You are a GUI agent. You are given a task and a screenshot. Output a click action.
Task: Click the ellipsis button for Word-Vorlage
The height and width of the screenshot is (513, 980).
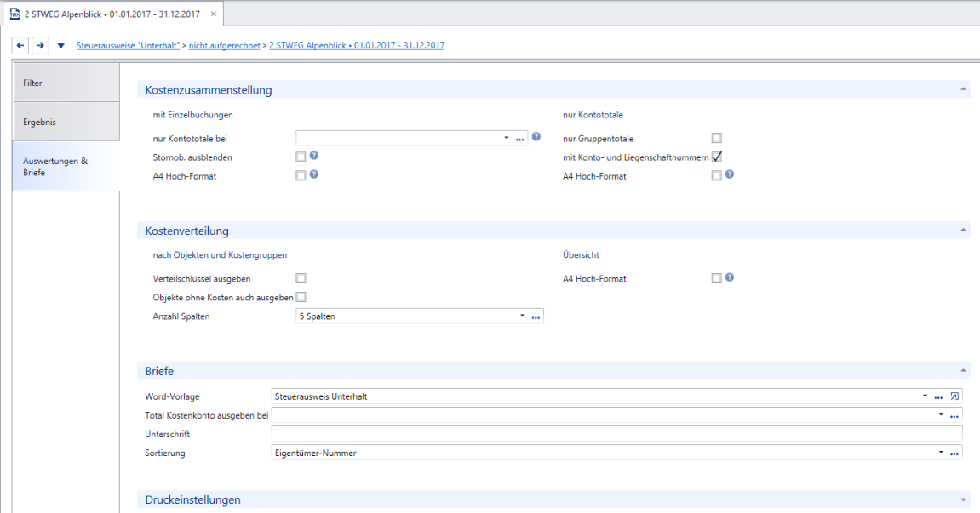coord(938,396)
